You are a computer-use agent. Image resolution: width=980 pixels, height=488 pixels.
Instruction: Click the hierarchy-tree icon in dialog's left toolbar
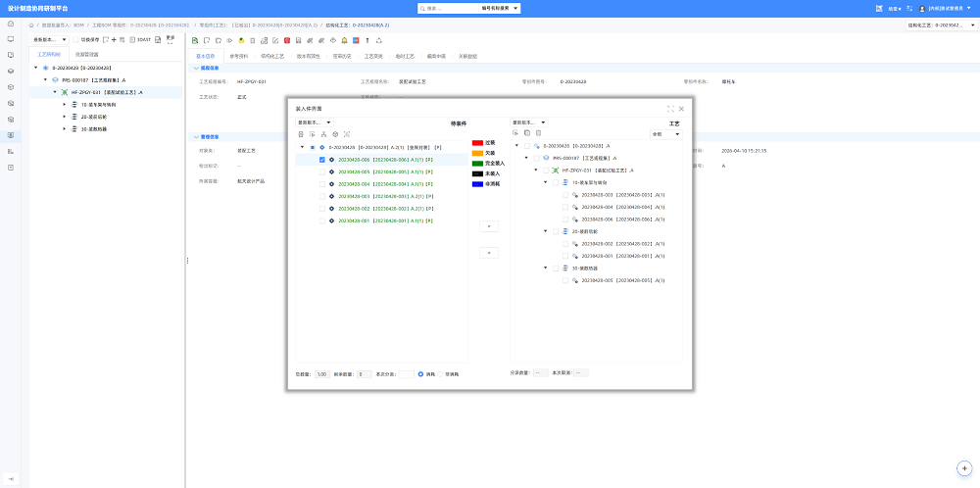tap(323, 133)
